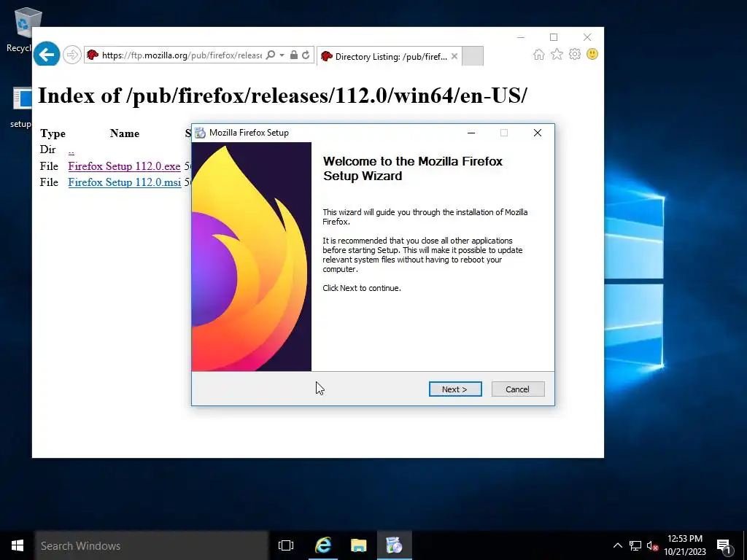Open Task View on the taskbar
Viewport: 747px width, 560px height.
(286, 545)
